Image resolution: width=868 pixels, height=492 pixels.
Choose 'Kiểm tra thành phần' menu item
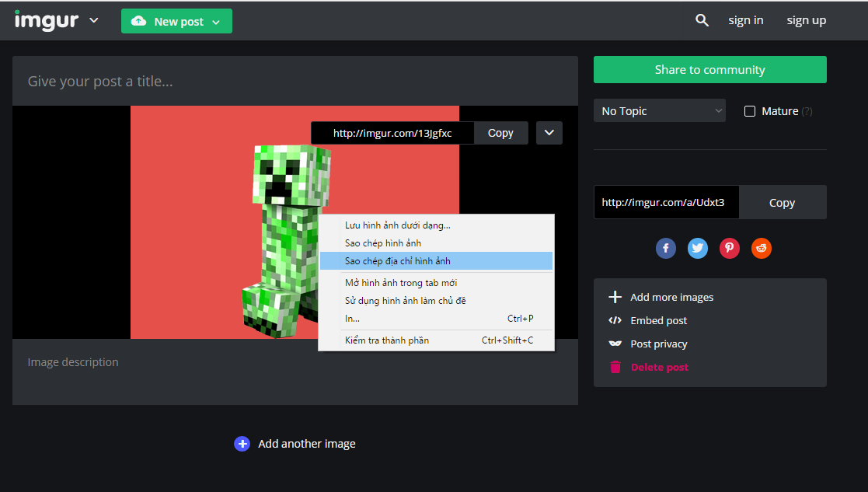click(436, 340)
